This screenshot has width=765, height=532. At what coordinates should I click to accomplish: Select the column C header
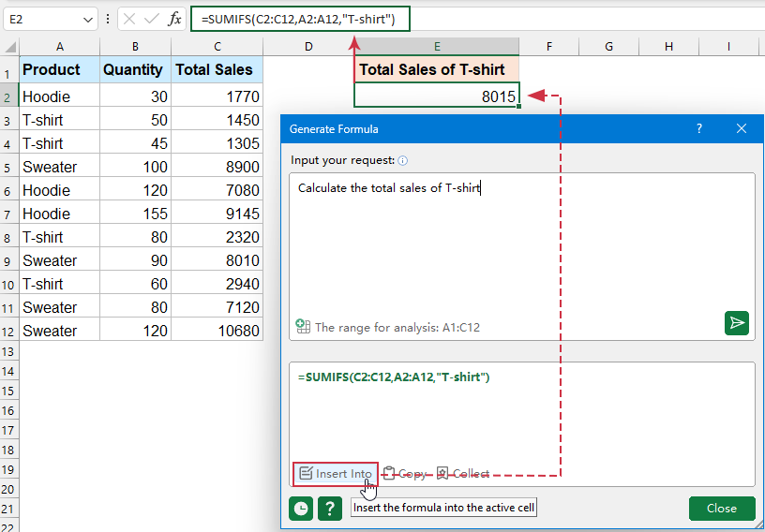(x=217, y=47)
